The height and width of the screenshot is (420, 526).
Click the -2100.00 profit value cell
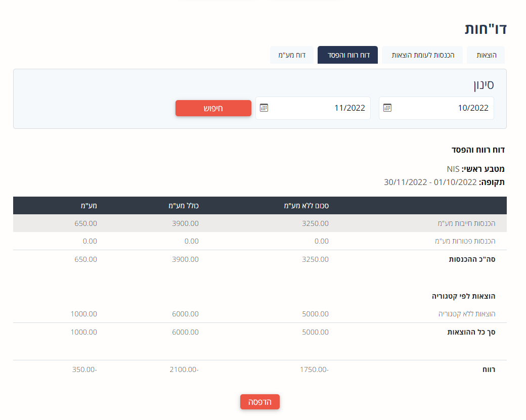click(x=184, y=369)
